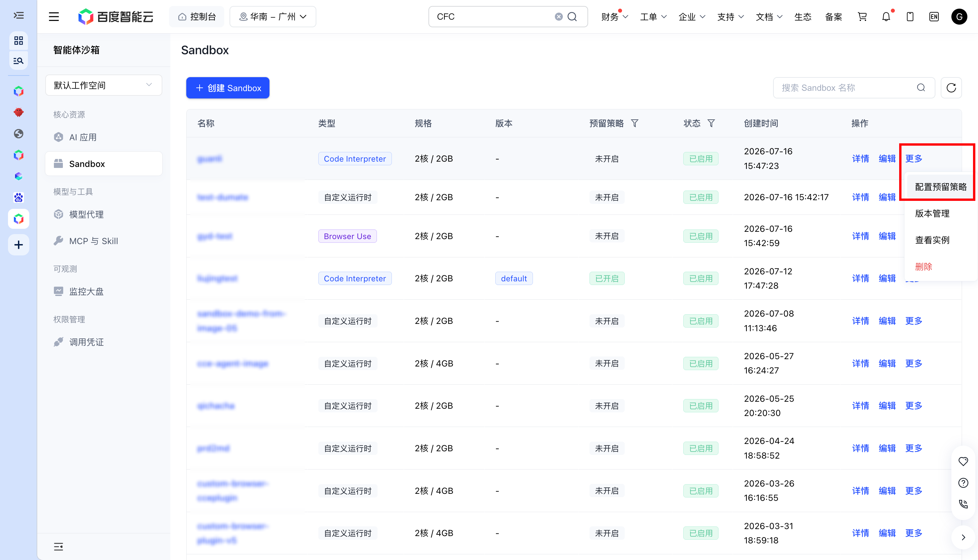Image resolution: width=978 pixels, height=560 pixels.
Task: Open the search-list icon in left rail
Action: click(x=19, y=61)
